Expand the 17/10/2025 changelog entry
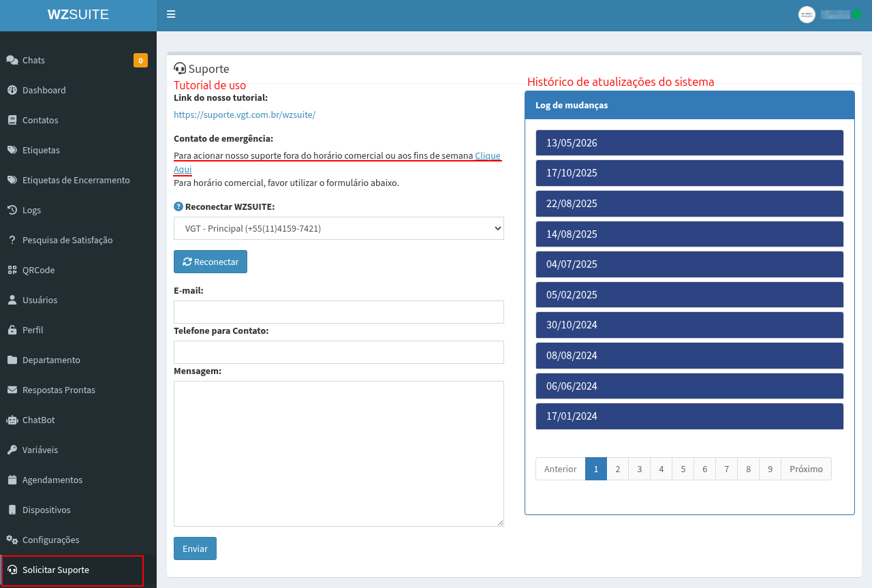The image size is (872, 588). [x=689, y=173]
